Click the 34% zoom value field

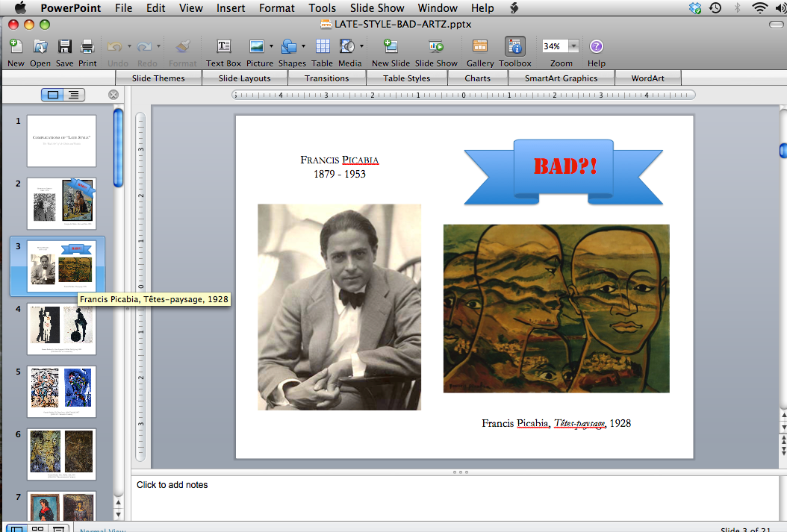(x=554, y=46)
